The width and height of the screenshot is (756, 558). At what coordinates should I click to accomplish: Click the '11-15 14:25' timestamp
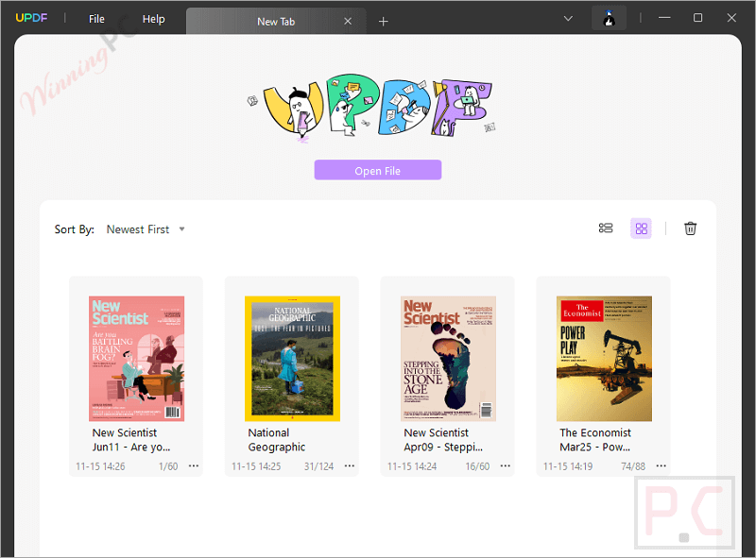click(x=256, y=466)
